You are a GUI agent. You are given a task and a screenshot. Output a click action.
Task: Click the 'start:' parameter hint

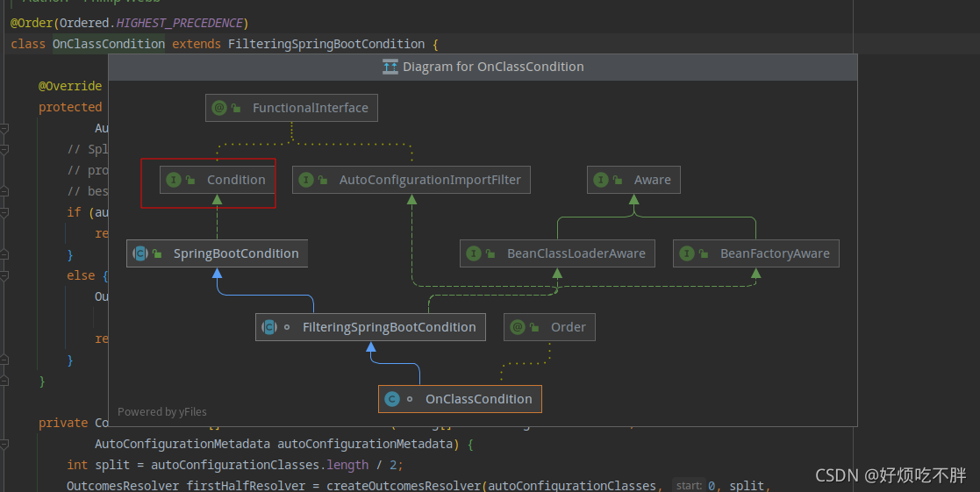coord(689,486)
